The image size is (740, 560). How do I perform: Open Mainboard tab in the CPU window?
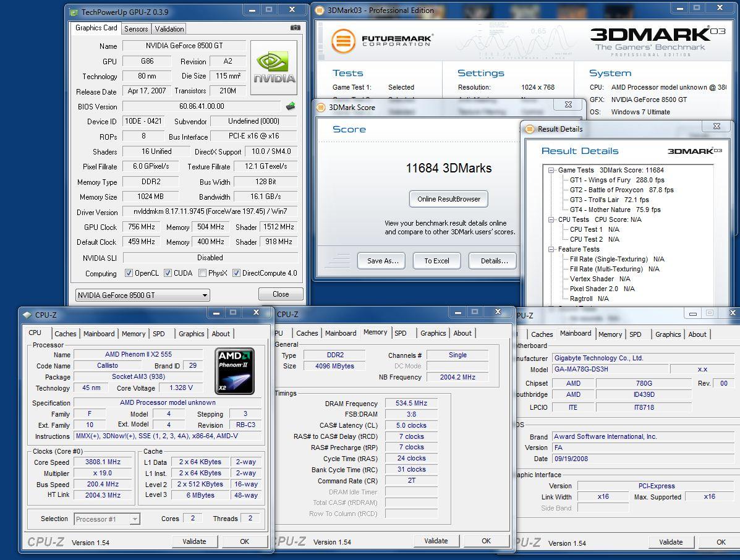[99, 334]
